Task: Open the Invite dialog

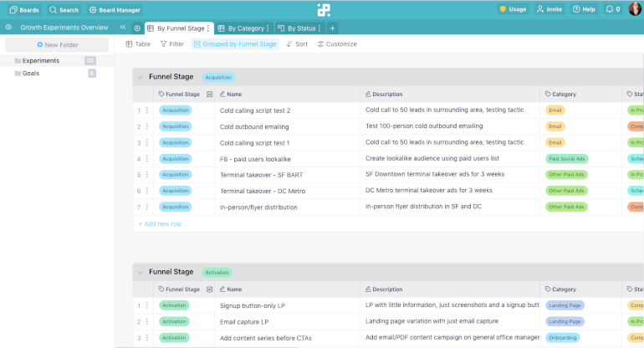Action: (549, 9)
